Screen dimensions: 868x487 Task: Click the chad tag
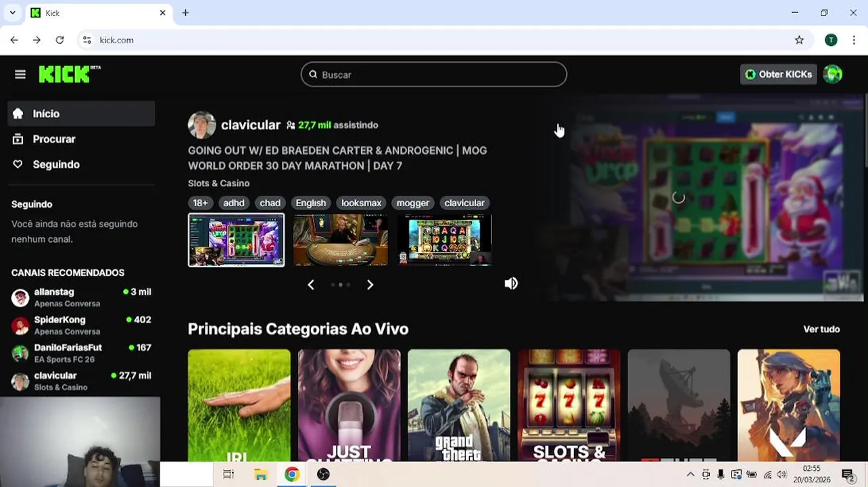pos(270,203)
